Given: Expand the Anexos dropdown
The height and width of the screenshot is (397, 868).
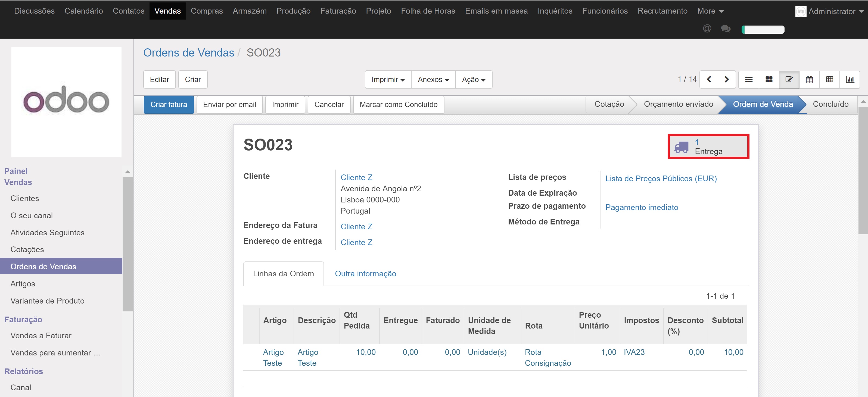Looking at the screenshot, I should pos(433,79).
